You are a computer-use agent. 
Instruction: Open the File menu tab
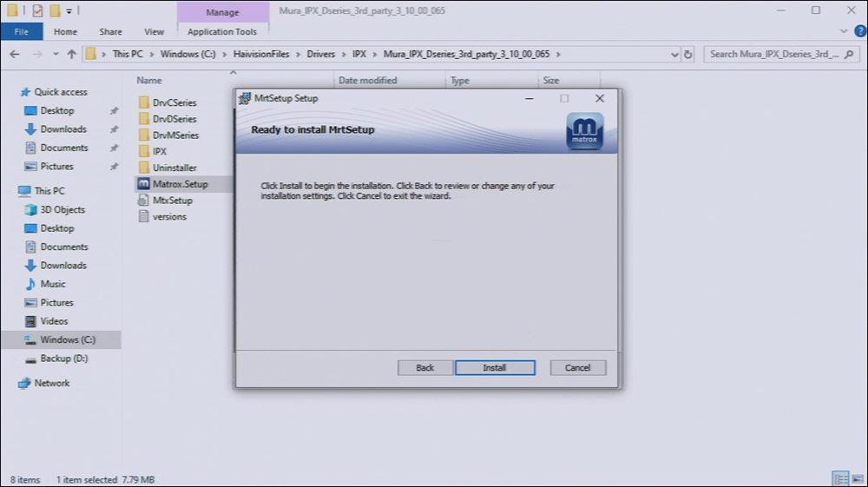21,32
